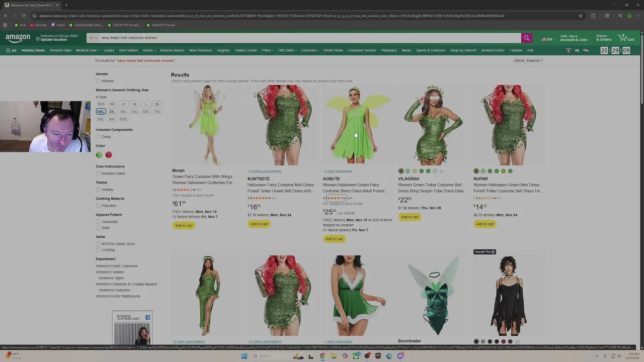Open the Chrome profile avatar
The image size is (644, 362).
point(629,16)
